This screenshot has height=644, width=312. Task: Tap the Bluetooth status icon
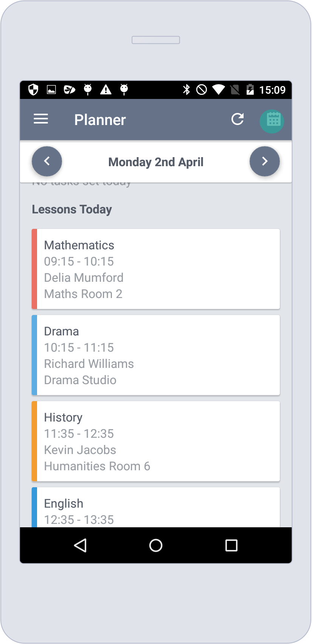[x=186, y=90]
